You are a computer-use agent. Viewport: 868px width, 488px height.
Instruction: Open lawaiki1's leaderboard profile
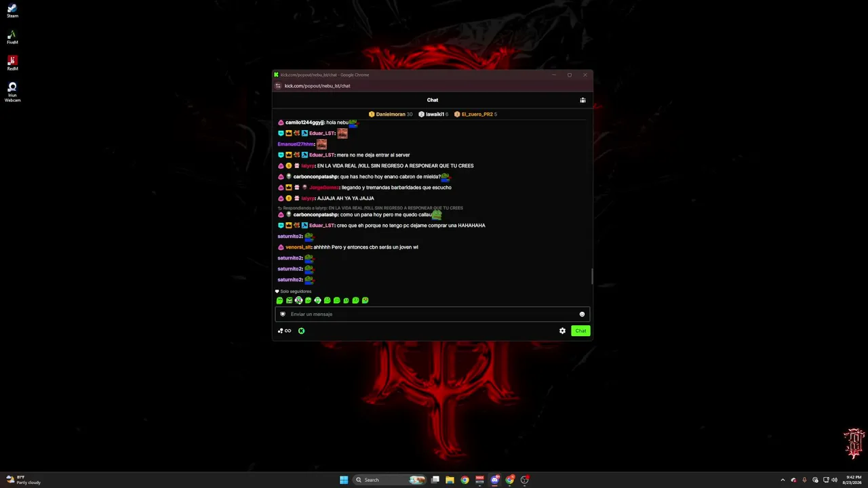click(x=433, y=115)
